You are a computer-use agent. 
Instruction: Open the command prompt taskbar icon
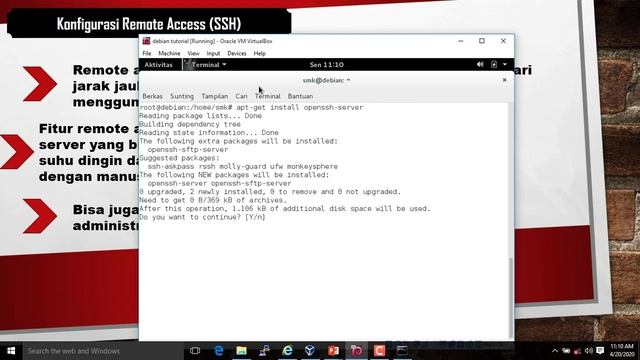click(402, 351)
